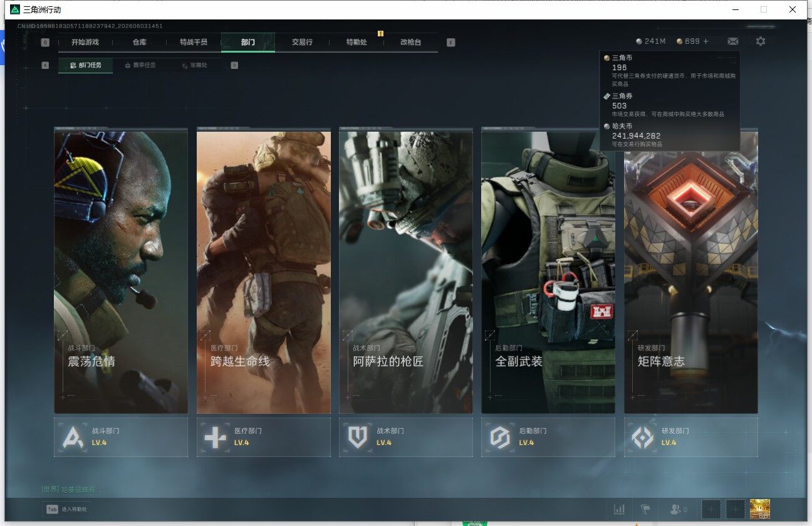Select the third sub-tab next to 部门任务

[194, 65]
